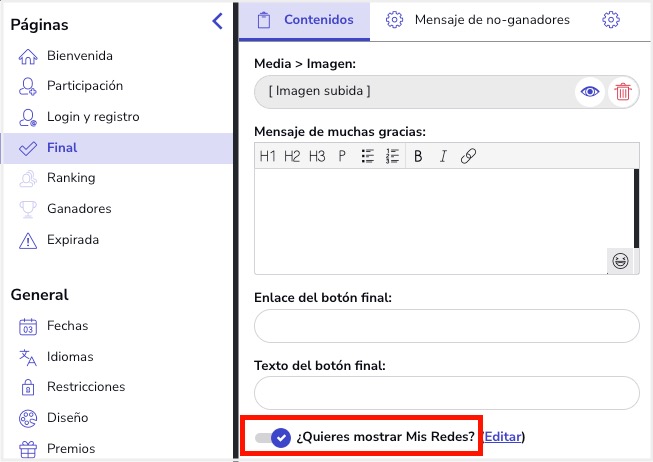Insert bulleted list in editor
The height and width of the screenshot is (462, 653).
[x=368, y=156]
